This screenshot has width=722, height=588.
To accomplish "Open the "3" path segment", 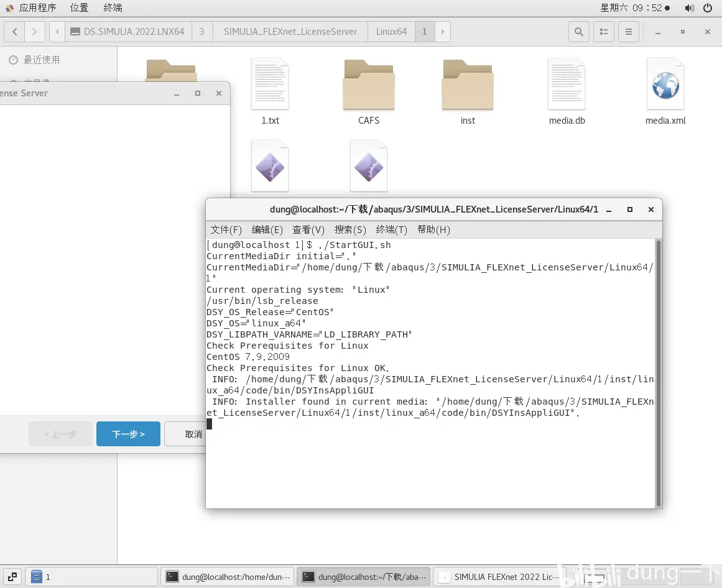I will (x=201, y=32).
